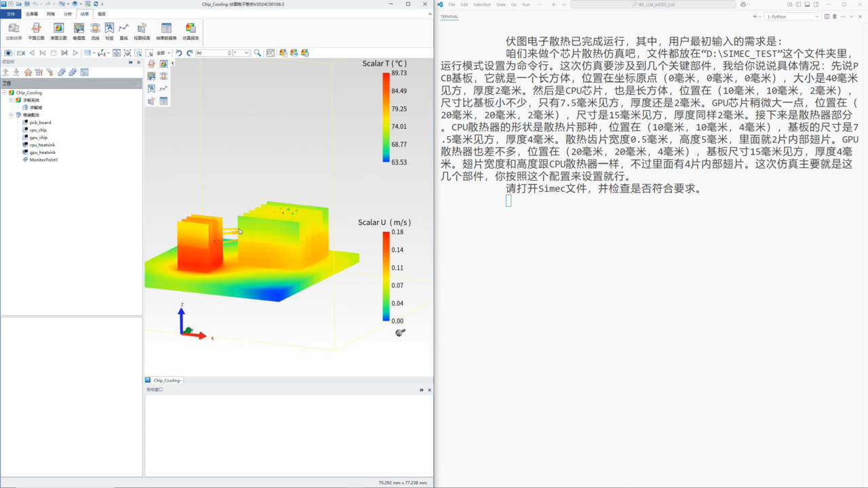Collapse the 求解系统 tree node
This screenshot has height=488, width=868.
coord(12,100)
